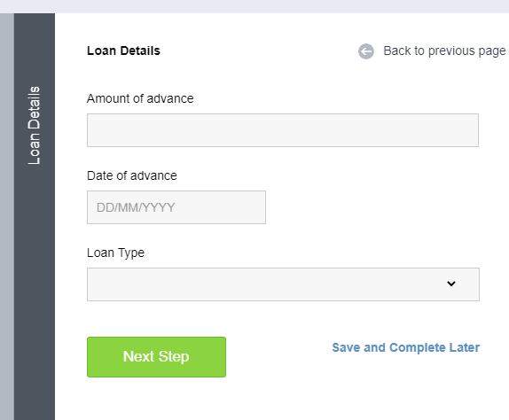Click the back arrow circle icon
The height and width of the screenshot is (420, 509).
(366, 51)
